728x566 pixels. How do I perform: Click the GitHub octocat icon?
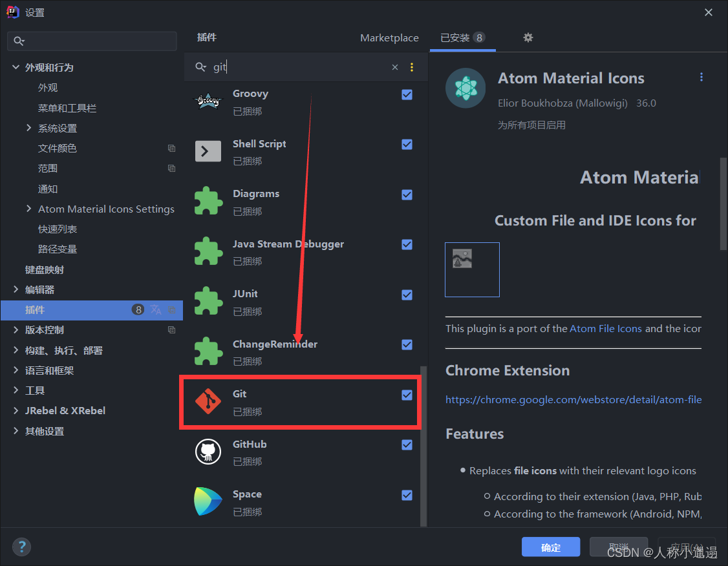(x=208, y=452)
